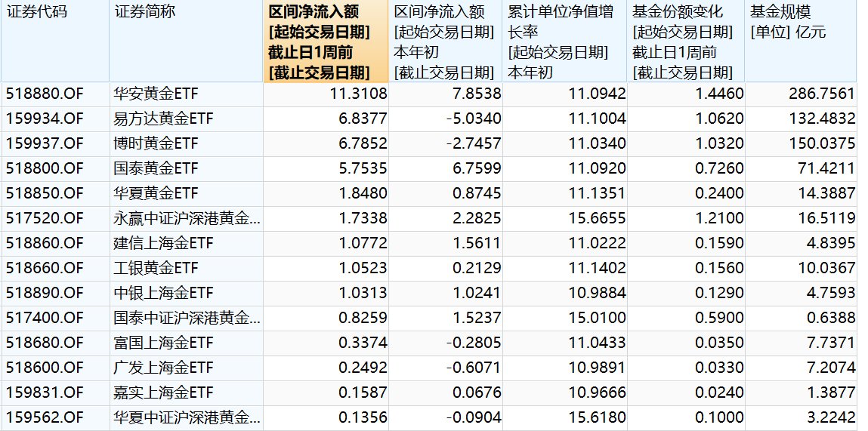The height and width of the screenshot is (431, 868).
Task: Click fund size value 3.2242
Action: pos(831,417)
